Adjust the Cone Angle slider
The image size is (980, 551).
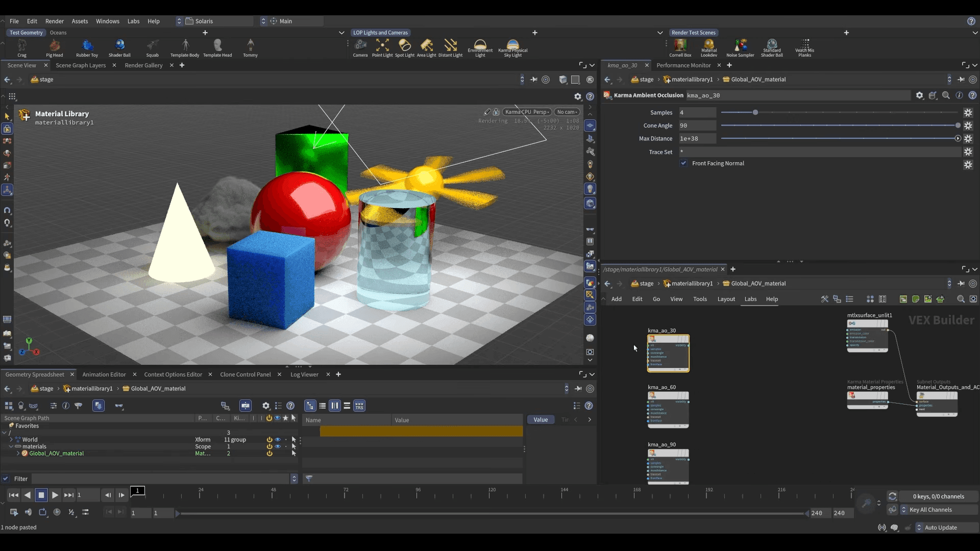[840, 126]
